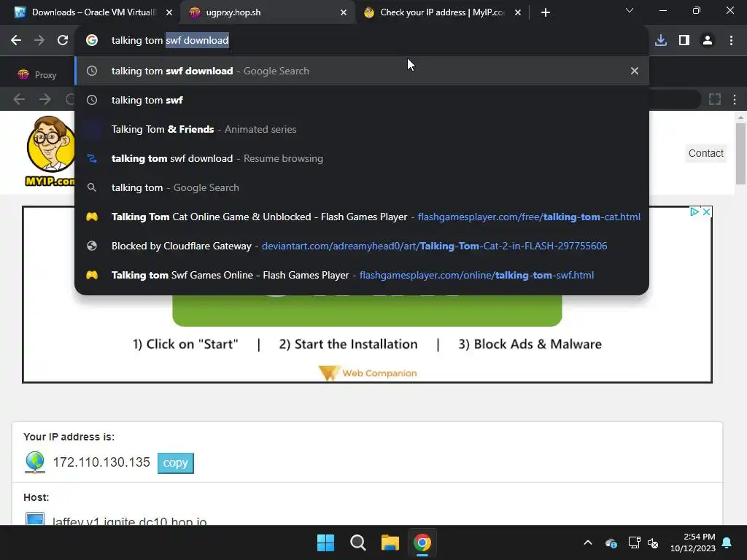
Task: Click the Web Companion logo in the ad
Action: [x=368, y=373]
